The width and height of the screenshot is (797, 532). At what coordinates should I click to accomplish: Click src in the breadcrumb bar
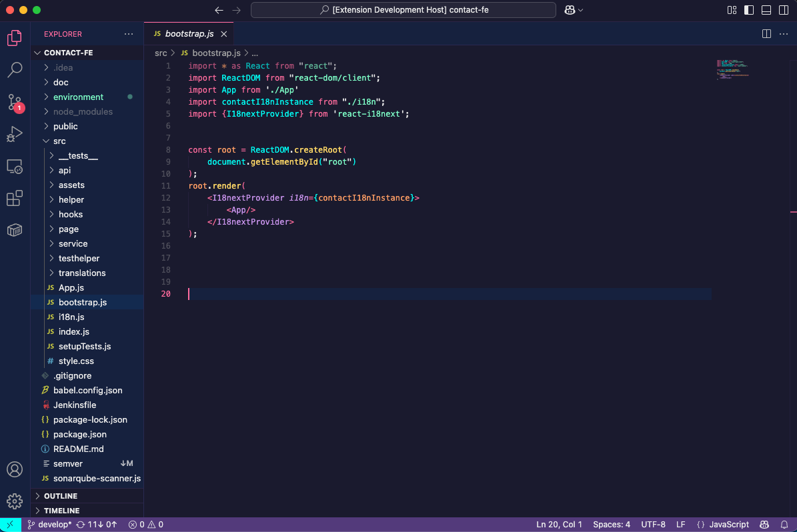point(161,51)
